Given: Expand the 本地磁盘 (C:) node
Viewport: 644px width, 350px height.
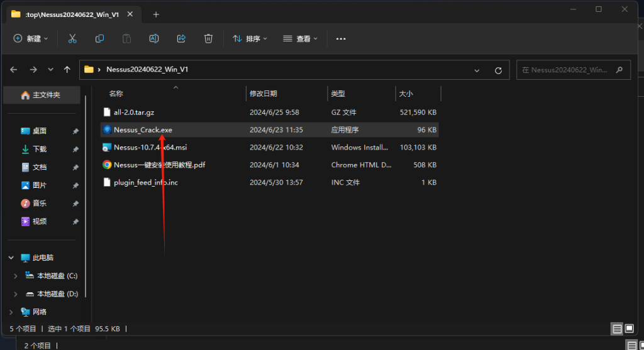Looking at the screenshot, I should 16,276.
